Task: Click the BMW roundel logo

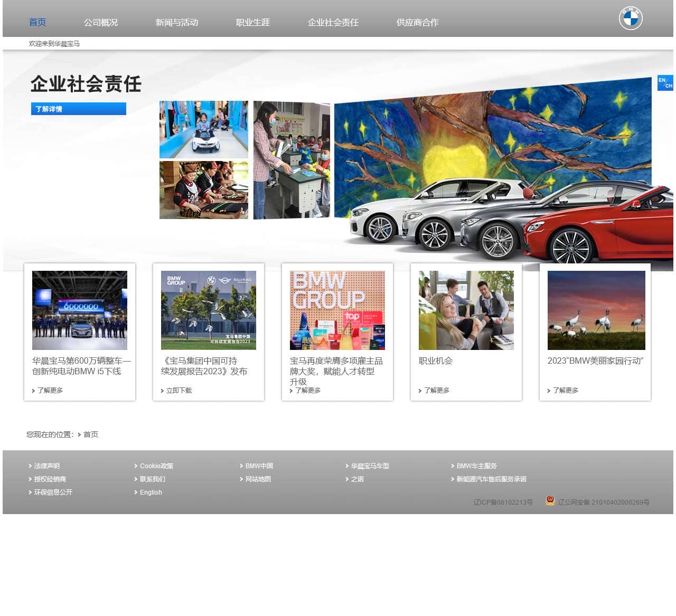Action: point(631,18)
